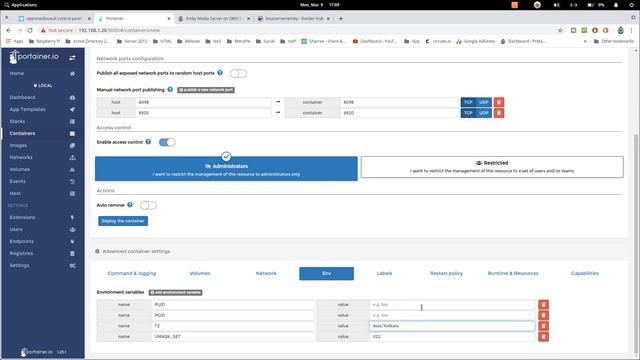Viewport: 640px width, 360px height.
Task: Click the Registries database icon
Action: [x=72, y=253]
